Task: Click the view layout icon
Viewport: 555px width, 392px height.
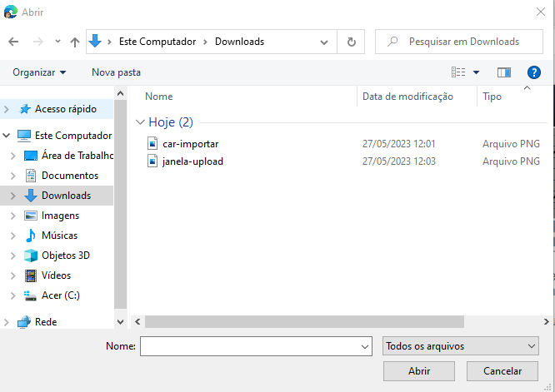Action: [x=458, y=72]
